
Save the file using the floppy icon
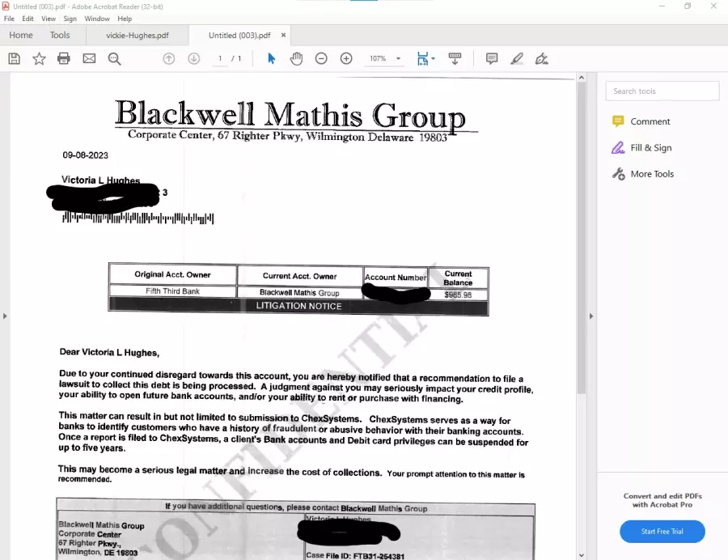15,58
